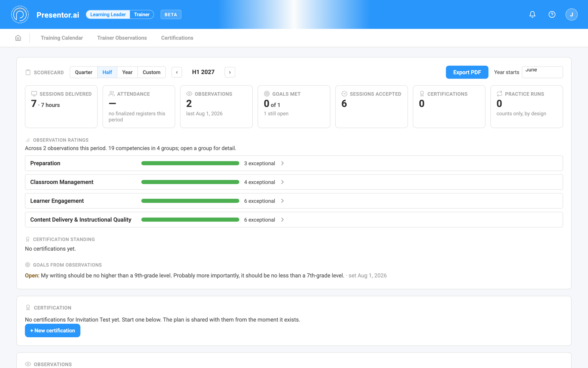
Task: Click 'No certifications yet.' text
Action: (x=51, y=249)
